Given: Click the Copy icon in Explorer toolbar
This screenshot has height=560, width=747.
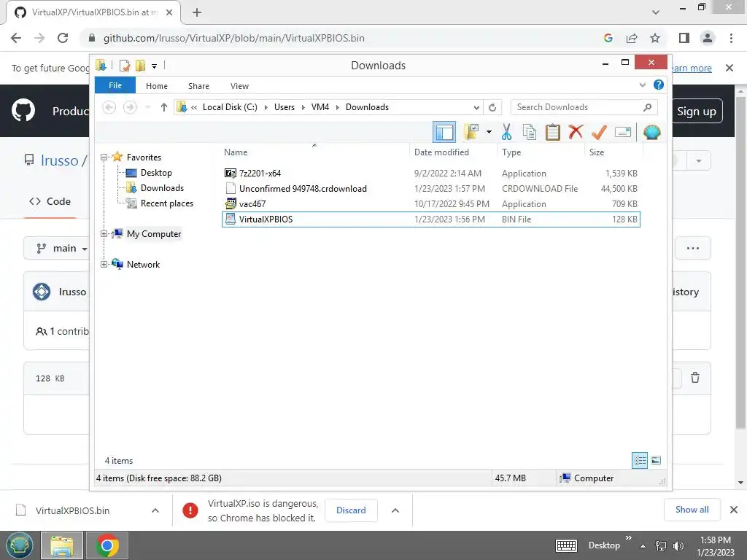Looking at the screenshot, I should [530, 132].
